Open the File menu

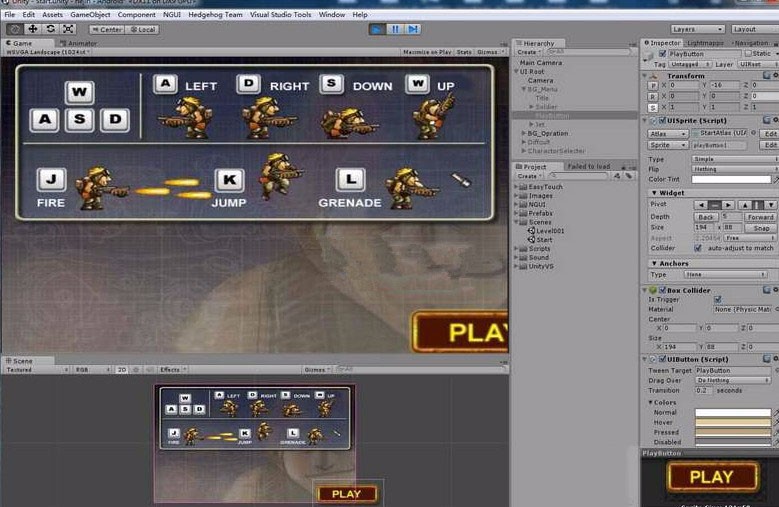[x=10, y=14]
